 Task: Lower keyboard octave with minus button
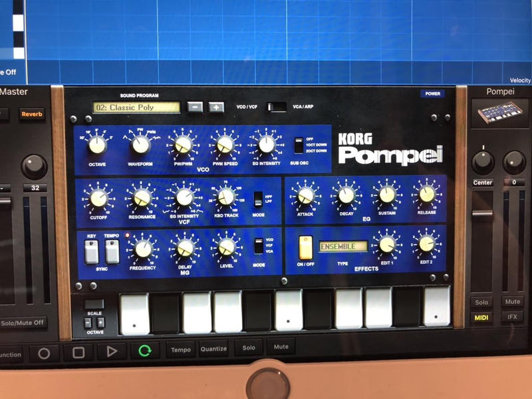point(88,323)
